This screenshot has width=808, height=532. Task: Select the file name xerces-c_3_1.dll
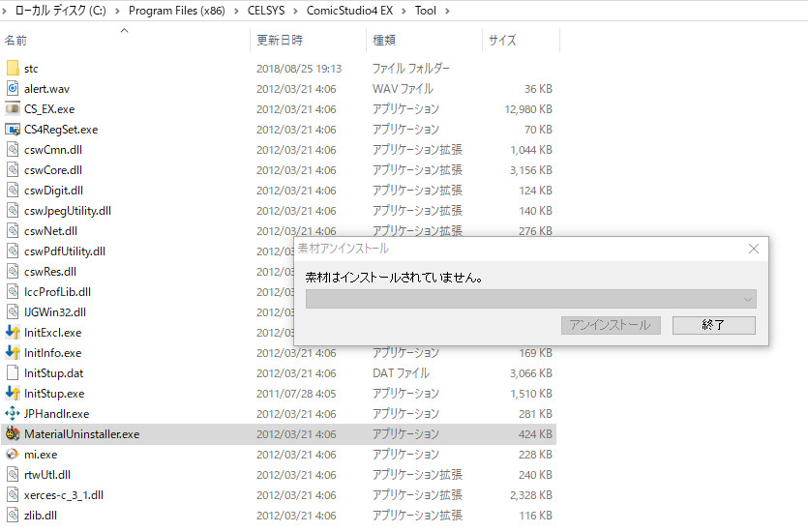pos(64,495)
